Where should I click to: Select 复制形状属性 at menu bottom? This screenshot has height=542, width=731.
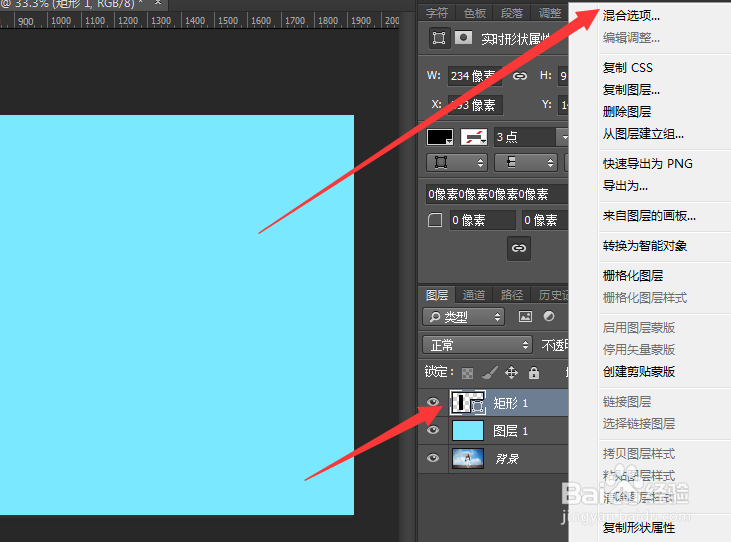coord(639,528)
